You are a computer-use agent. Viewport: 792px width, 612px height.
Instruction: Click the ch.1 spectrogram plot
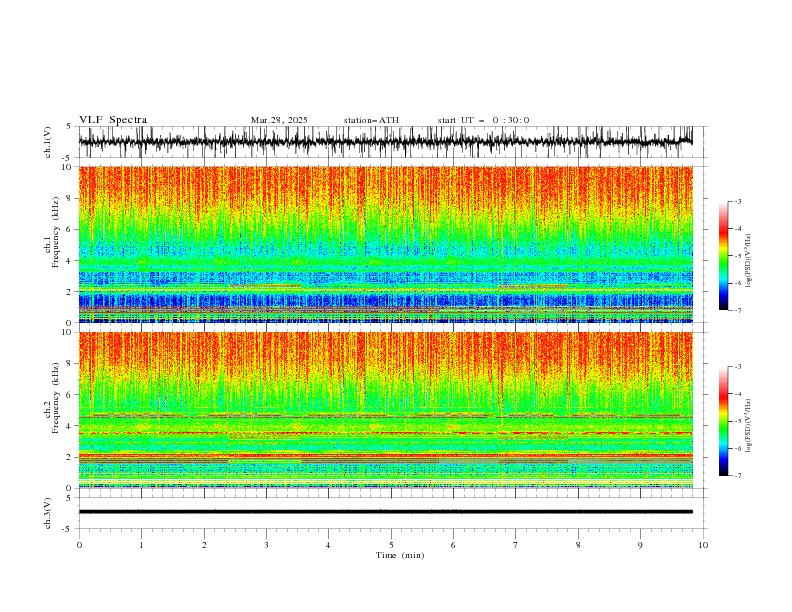[x=386, y=244]
